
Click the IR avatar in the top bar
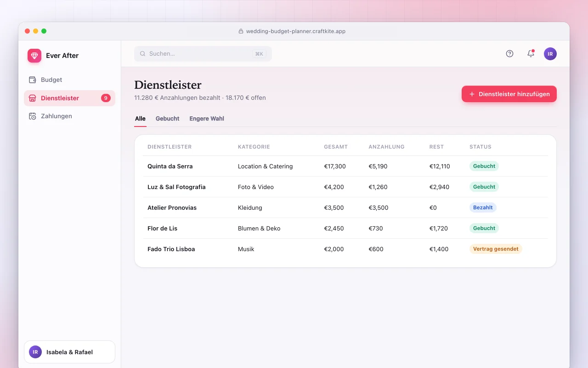click(550, 54)
